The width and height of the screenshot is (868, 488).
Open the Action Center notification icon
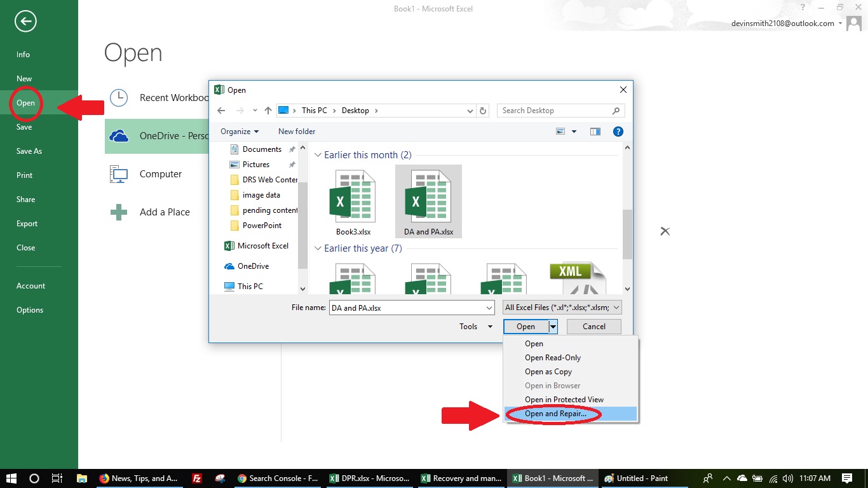(x=847, y=478)
